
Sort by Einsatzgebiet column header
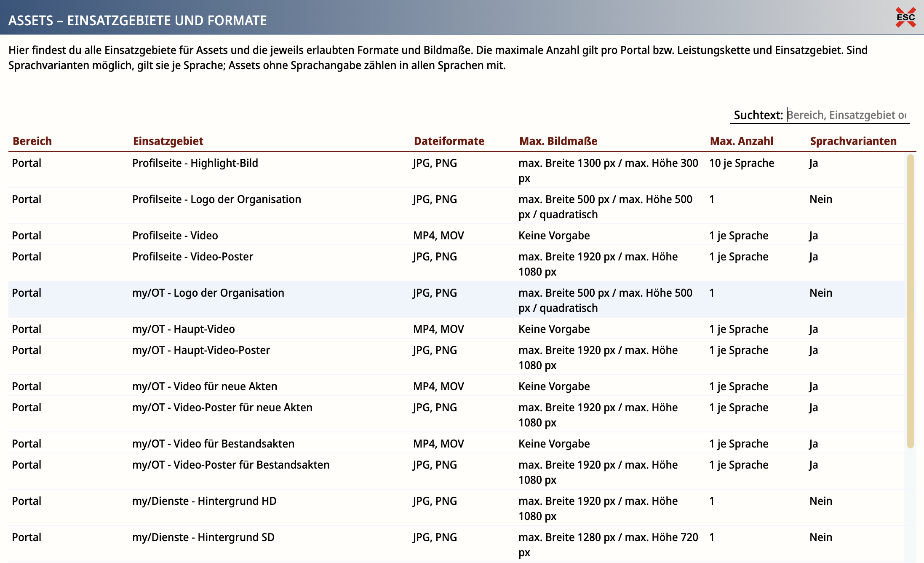coord(168,141)
